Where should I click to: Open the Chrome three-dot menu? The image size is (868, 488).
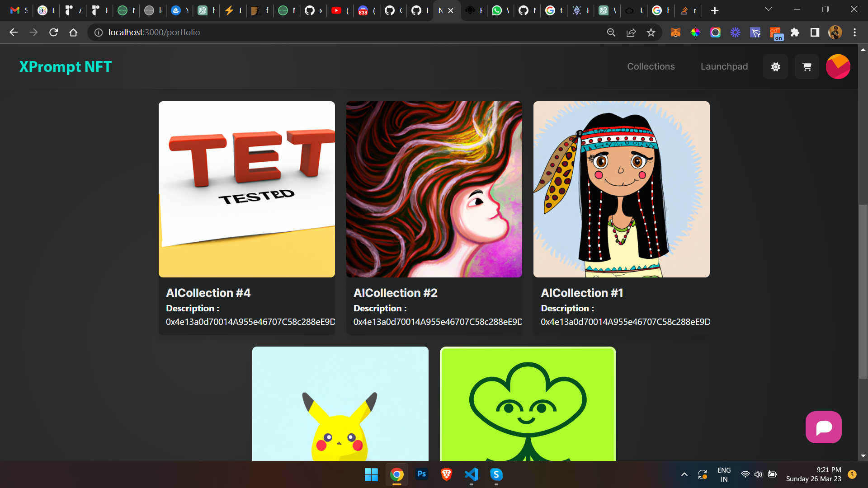tap(854, 33)
